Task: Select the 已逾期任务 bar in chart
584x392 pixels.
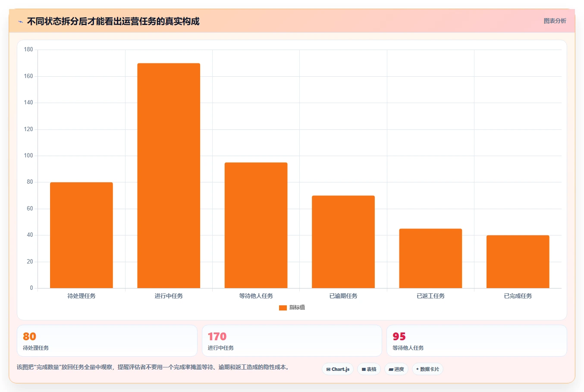Action: pos(343,242)
